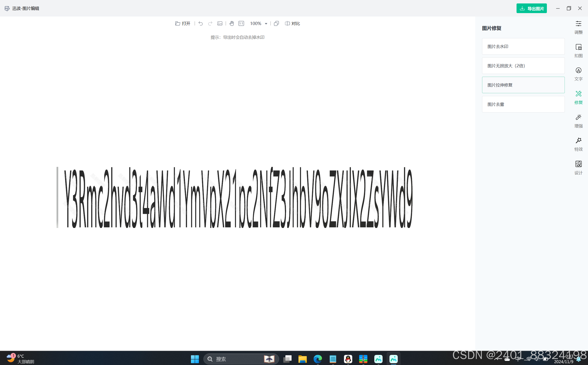Toggle the 对比 compare view
Screen dimensions: 588x365
[292, 23]
